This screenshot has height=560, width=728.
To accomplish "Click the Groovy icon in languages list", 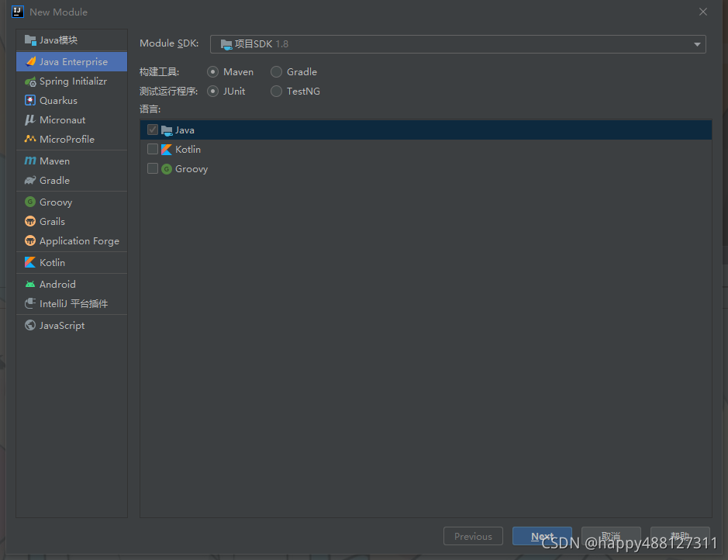I will pyautogui.click(x=167, y=169).
